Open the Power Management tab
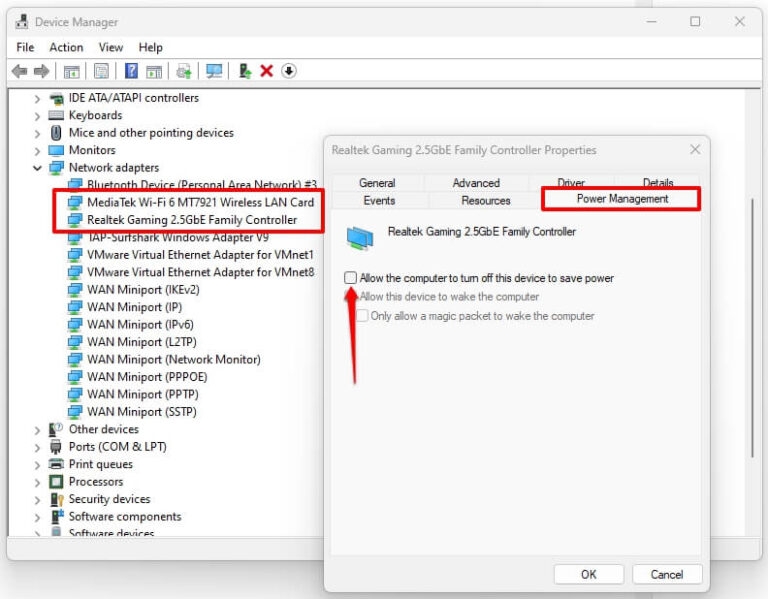The image size is (768, 599). 622,200
